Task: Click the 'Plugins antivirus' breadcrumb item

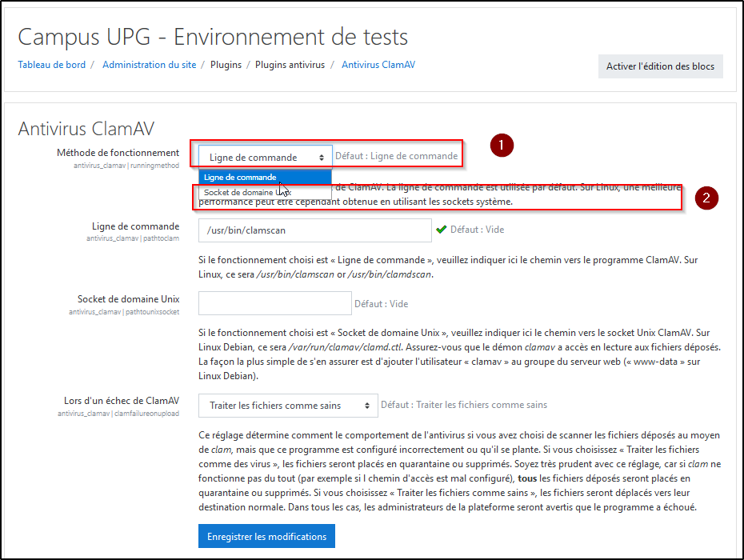Action: point(290,65)
